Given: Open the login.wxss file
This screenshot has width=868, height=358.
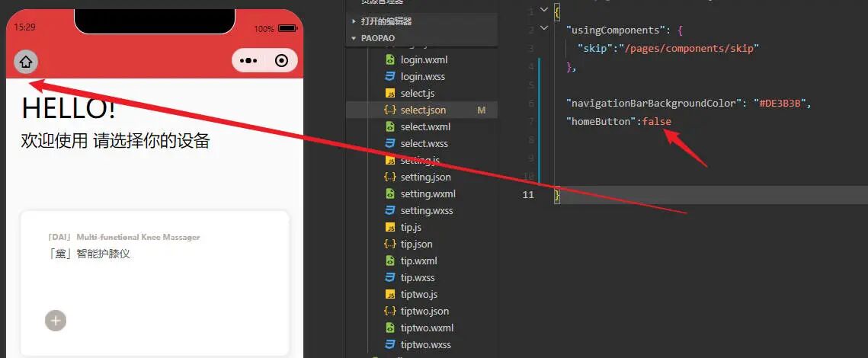Looking at the screenshot, I should (x=422, y=76).
